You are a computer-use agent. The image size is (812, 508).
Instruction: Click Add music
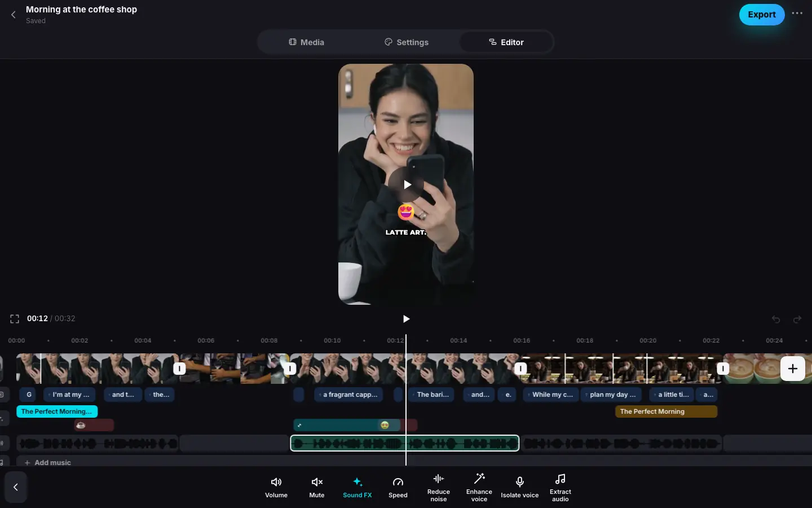point(47,462)
